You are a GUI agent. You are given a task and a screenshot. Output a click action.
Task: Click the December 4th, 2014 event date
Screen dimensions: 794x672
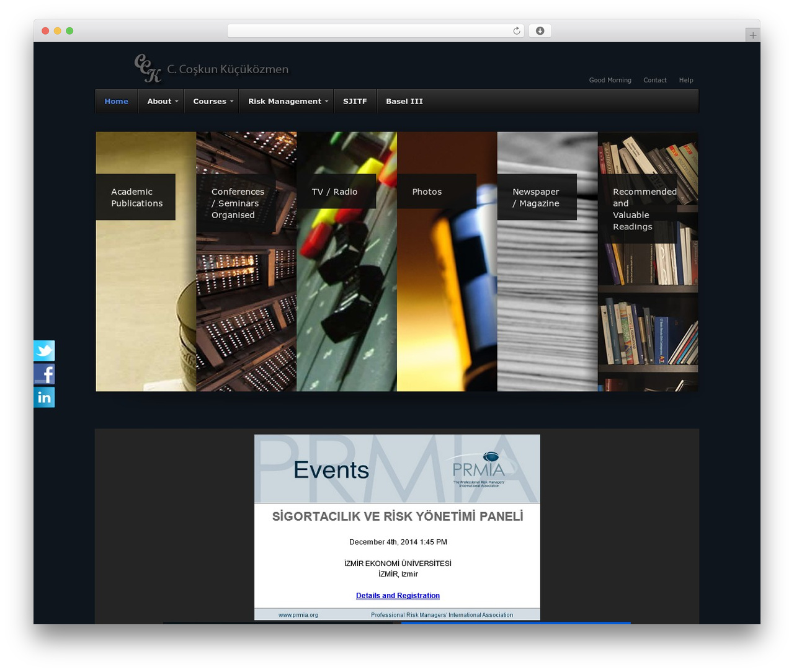(x=398, y=542)
